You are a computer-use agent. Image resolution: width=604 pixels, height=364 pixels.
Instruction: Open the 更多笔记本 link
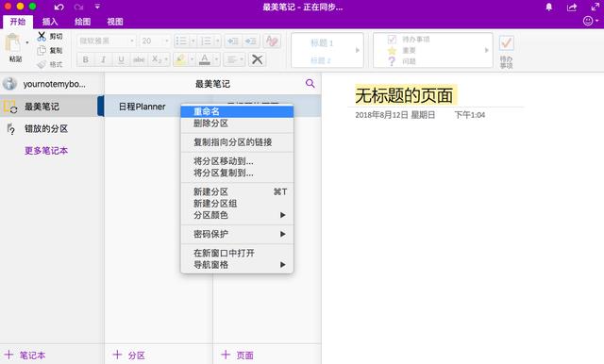(x=46, y=151)
